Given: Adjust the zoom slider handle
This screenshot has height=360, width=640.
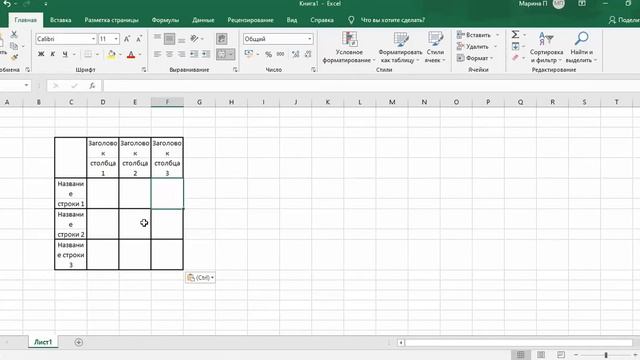Looking at the screenshot, I should [606, 355].
